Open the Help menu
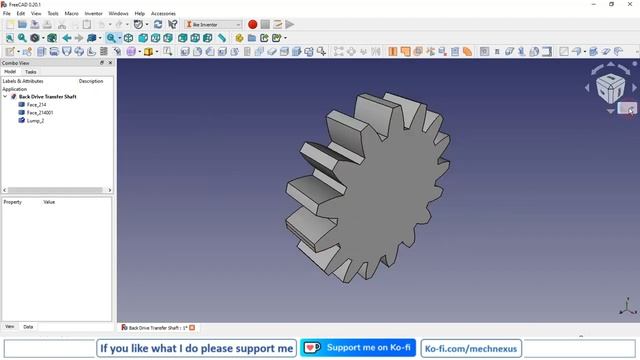Image resolution: width=640 pixels, height=360 pixels. click(140, 13)
